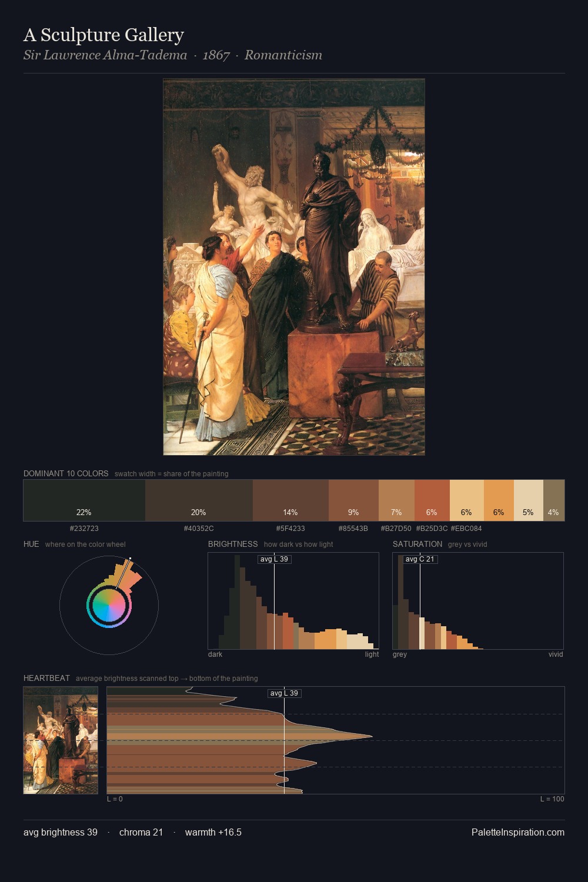Click "swatch width = share of the painting" caption
This screenshot has width=588, height=882.
pyautogui.click(x=172, y=474)
